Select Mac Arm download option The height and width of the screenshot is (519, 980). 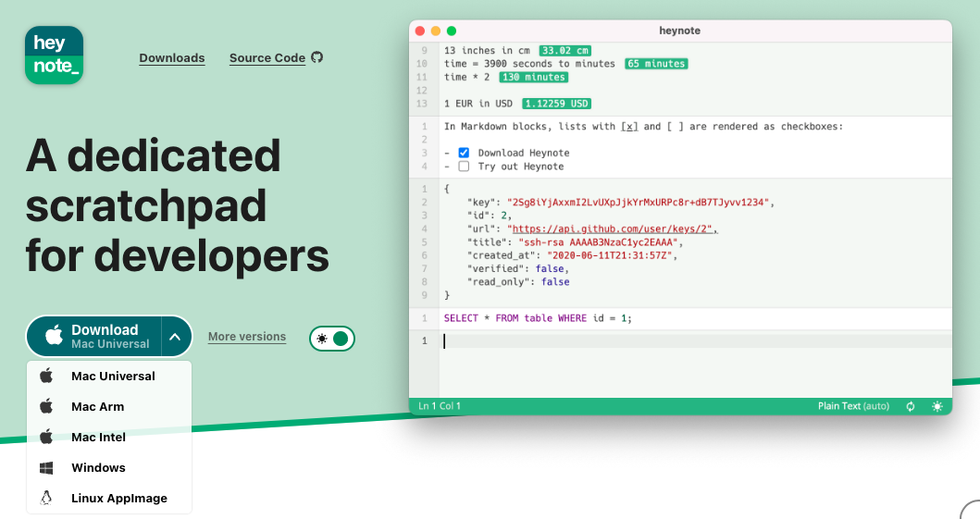tap(109, 406)
